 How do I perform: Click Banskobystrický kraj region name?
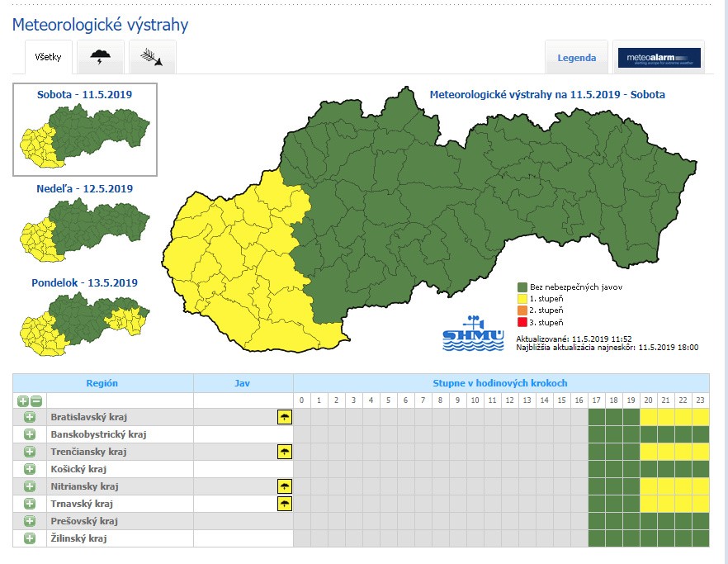(x=98, y=434)
